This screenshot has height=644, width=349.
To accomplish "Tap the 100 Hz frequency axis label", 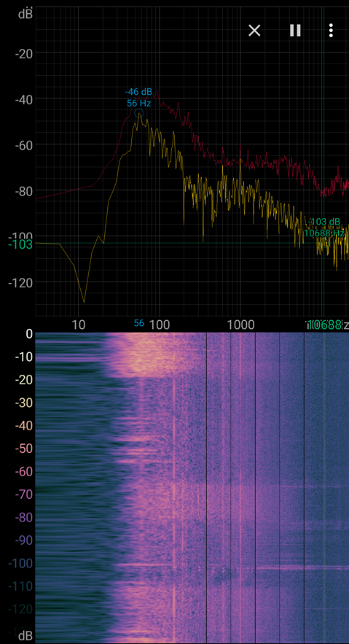I will coord(159,325).
